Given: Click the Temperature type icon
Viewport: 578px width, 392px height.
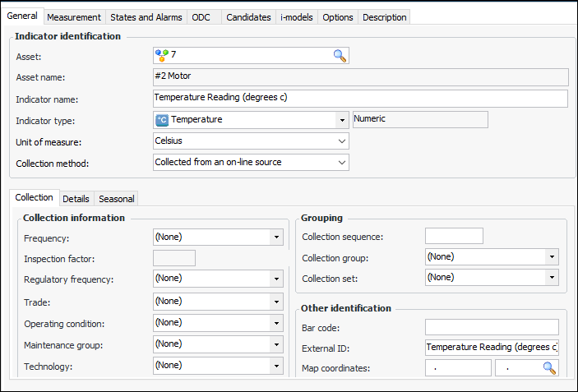Looking at the screenshot, I should [x=162, y=120].
